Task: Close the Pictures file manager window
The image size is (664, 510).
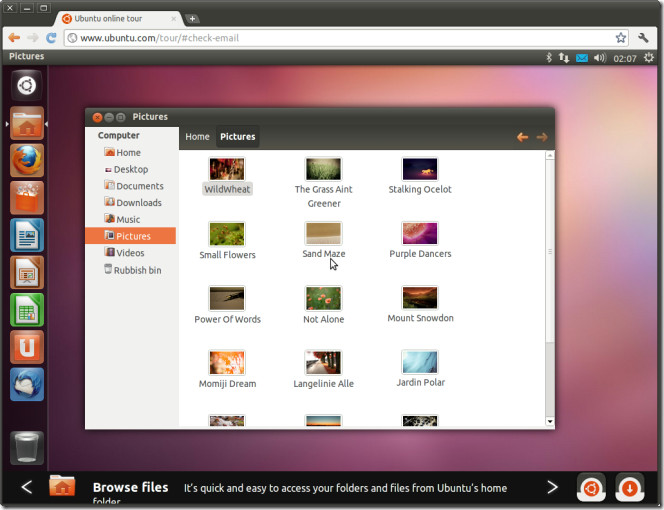Action: [x=97, y=117]
